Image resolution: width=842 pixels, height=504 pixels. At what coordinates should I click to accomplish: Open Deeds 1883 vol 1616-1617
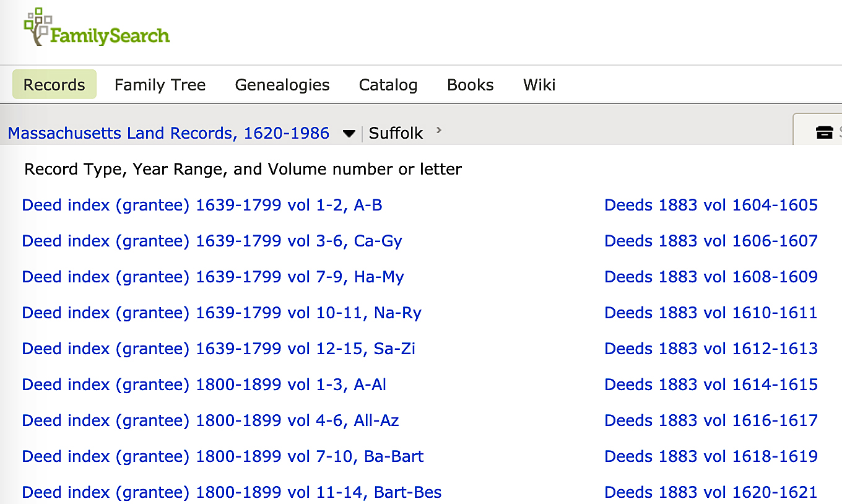coord(710,420)
